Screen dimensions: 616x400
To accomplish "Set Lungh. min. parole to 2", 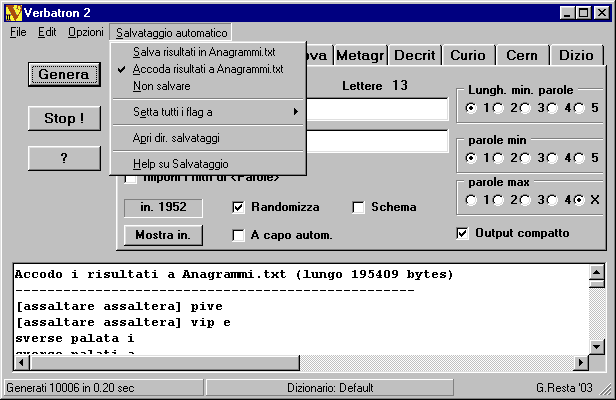I will (x=498, y=108).
